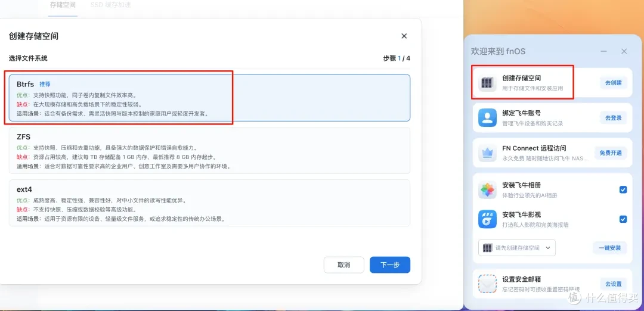
Task: Click 去登录 to bind 飞牛 account
Action: click(x=613, y=118)
